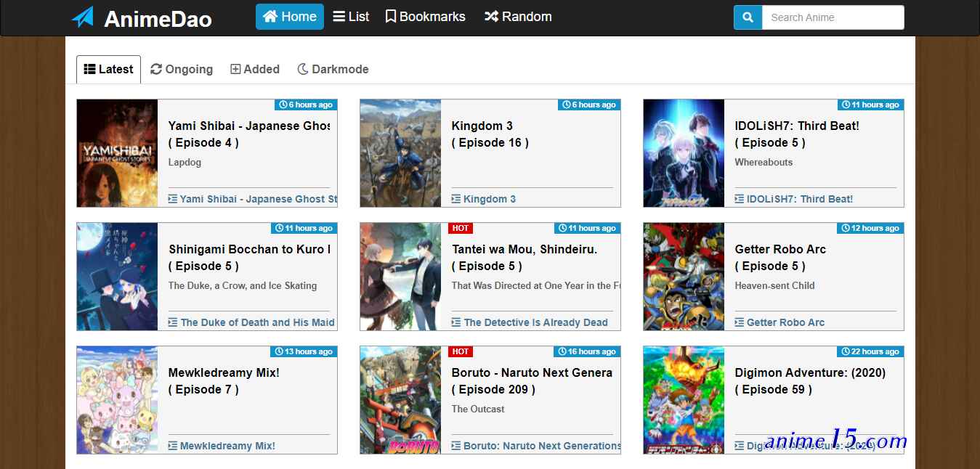Click IDOLiSH7 11 hours ago timestamp
Image resolution: width=980 pixels, height=469 pixels.
871,105
